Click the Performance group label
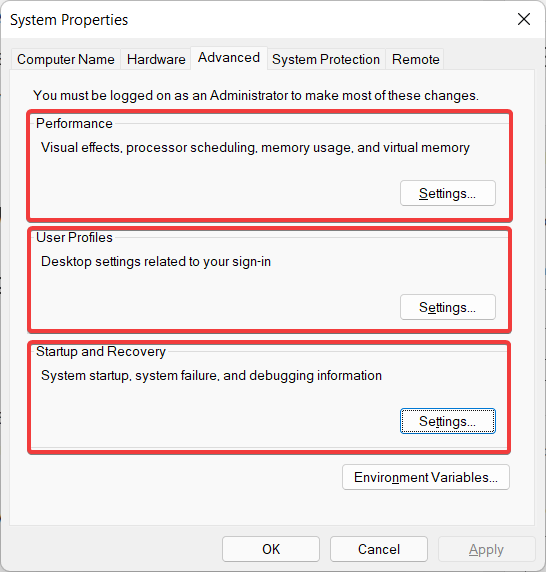This screenshot has width=546, height=572. 74,123
